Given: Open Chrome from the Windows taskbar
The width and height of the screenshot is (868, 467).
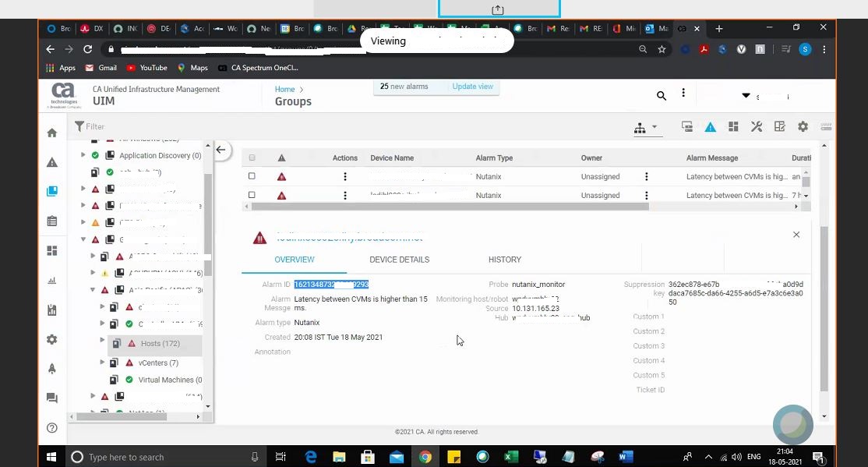Looking at the screenshot, I should [x=425, y=456].
